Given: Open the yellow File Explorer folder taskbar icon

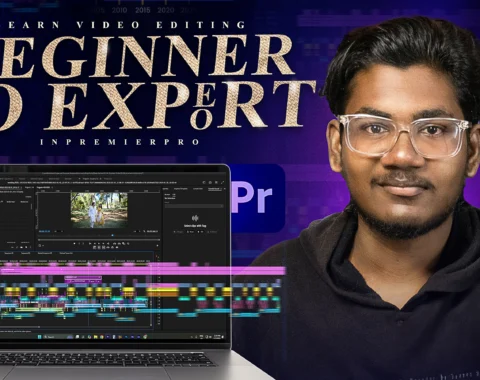Looking at the screenshot, I should point(96,337).
